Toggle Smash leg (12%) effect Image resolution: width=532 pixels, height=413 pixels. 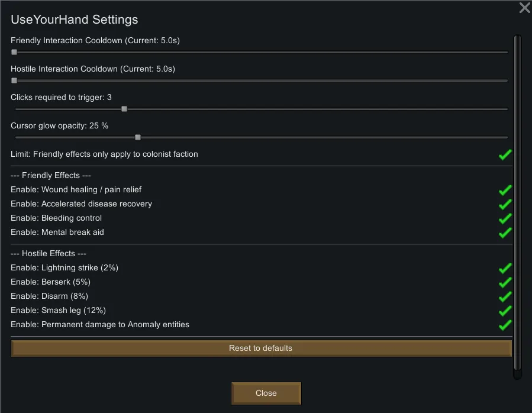click(x=505, y=311)
